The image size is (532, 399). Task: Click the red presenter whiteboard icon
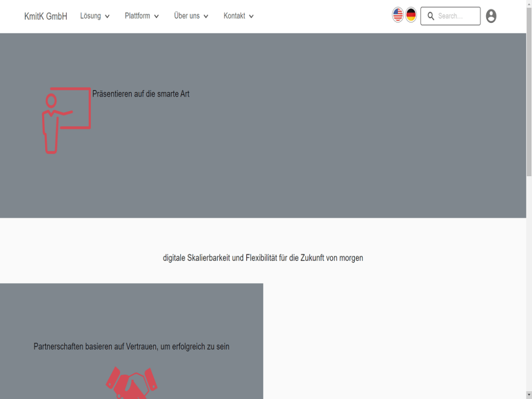(66, 120)
